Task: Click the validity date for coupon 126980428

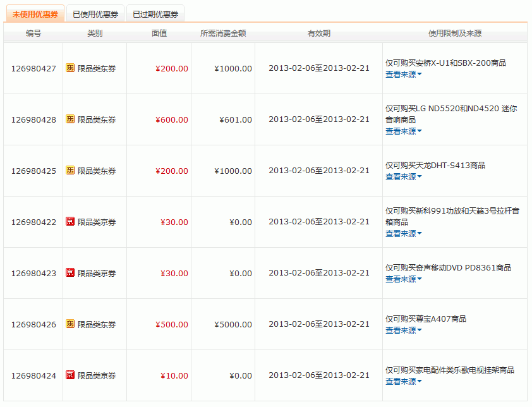Action: click(x=319, y=120)
